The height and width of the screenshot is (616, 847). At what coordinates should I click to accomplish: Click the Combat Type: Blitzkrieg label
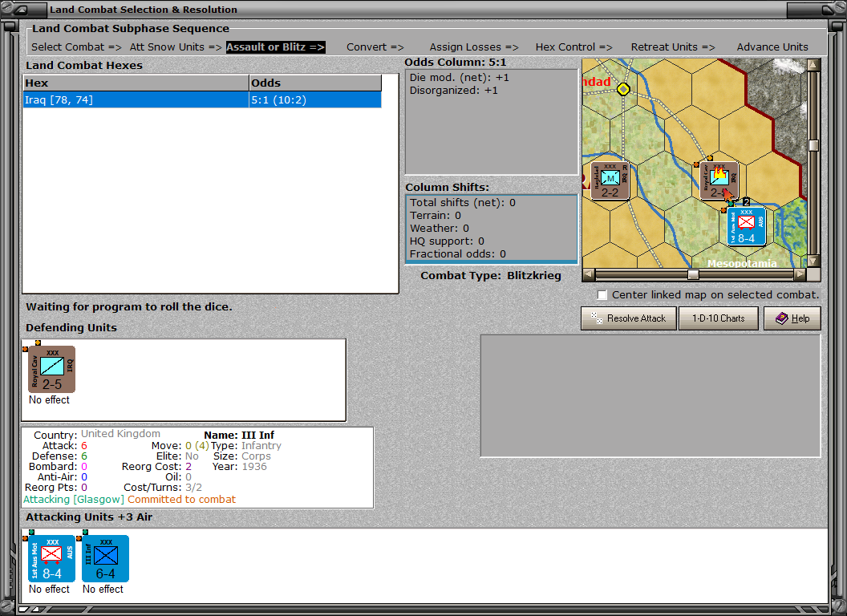491,276
